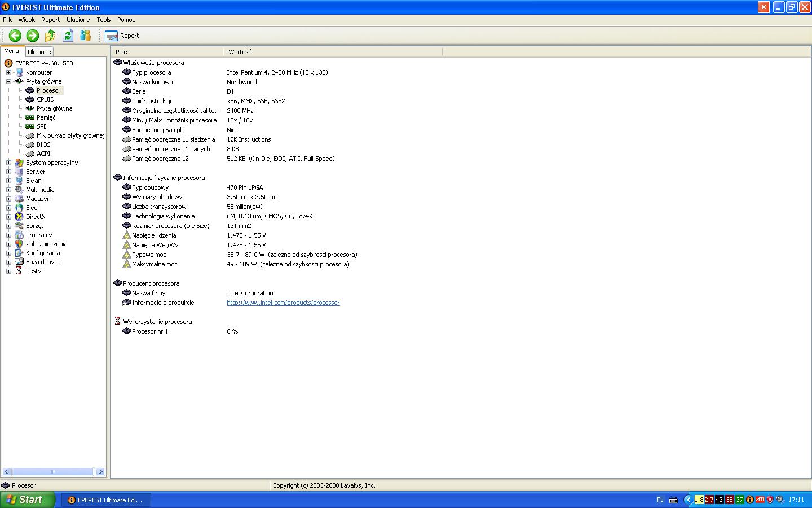
Task: Expand the Ekran branch
Action: click(x=8, y=181)
